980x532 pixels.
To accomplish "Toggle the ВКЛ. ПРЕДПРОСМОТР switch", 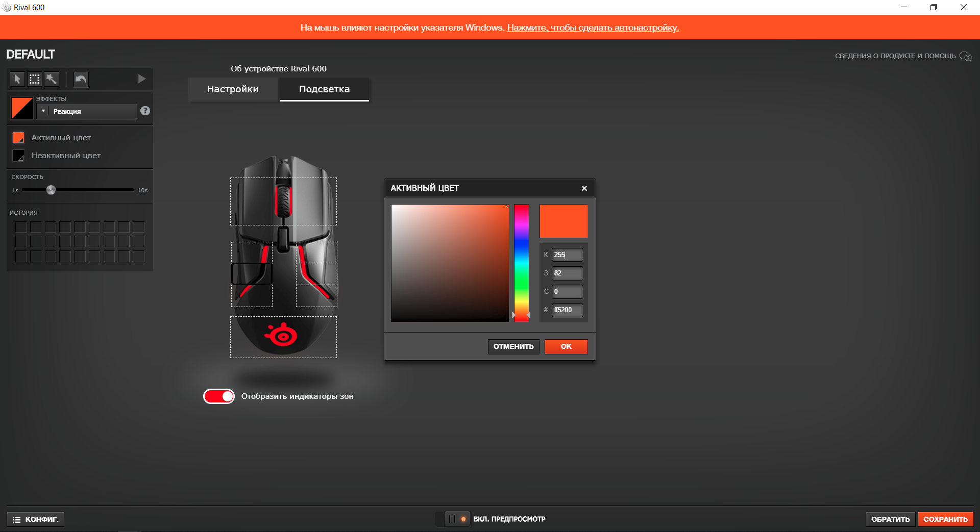I will (x=452, y=519).
